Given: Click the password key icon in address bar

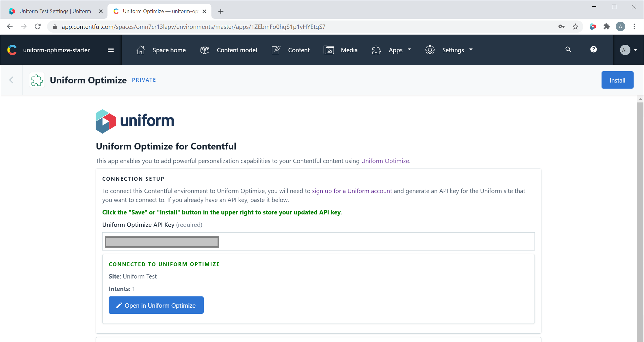Looking at the screenshot, I should tap(561, 27).
